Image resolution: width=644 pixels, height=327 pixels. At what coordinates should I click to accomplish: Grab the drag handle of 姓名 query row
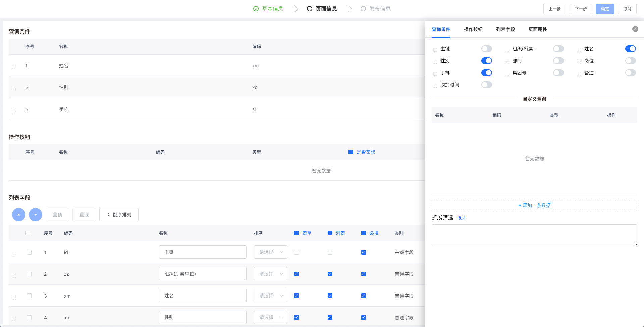[x=14, y=68]
